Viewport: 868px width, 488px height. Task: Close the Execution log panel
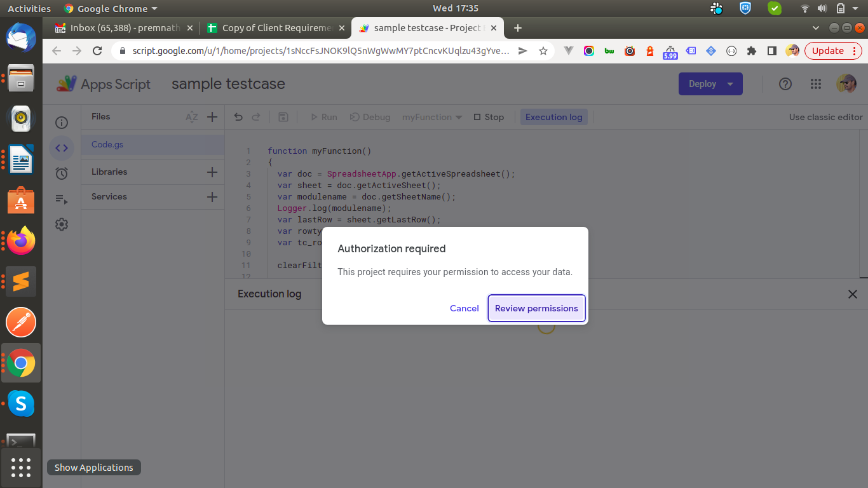pyautogui.click(x=853, y=294)
